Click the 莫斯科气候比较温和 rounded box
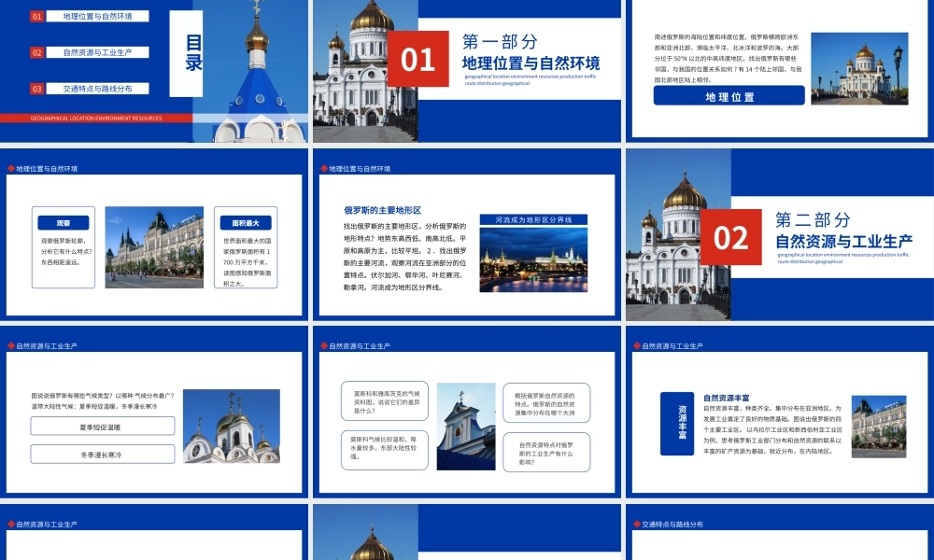This screenshot has height=560, width=934. tap(385, 450)
